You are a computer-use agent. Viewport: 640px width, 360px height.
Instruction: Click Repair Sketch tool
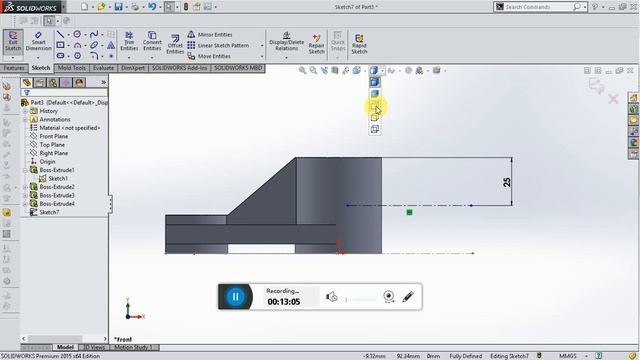316,44
